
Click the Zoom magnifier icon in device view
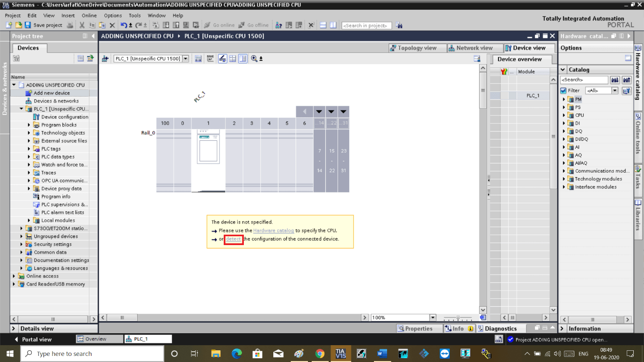tap(254, 58)
